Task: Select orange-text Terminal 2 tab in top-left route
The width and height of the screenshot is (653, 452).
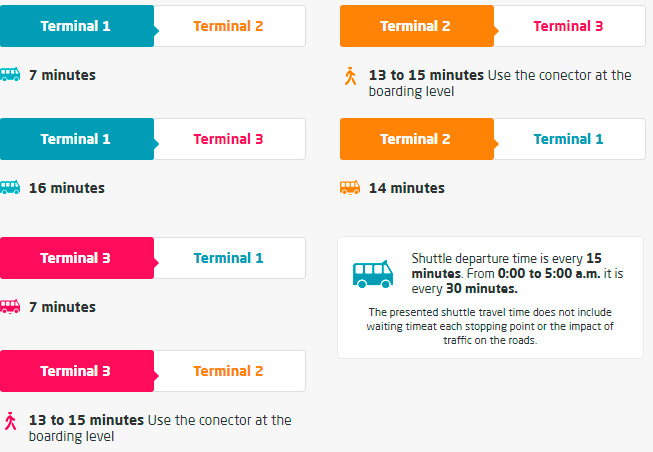Action: pos(229,26)
